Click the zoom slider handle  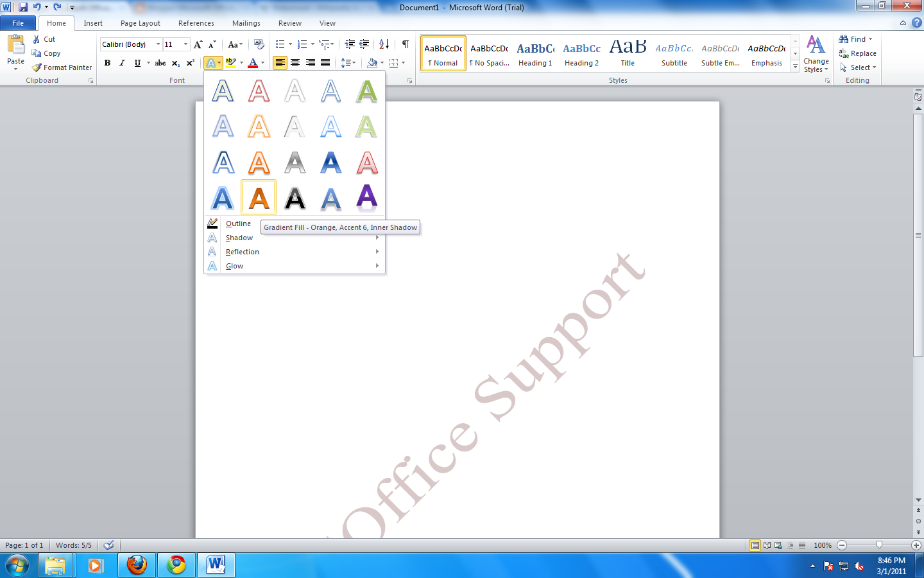coord(879,545)
